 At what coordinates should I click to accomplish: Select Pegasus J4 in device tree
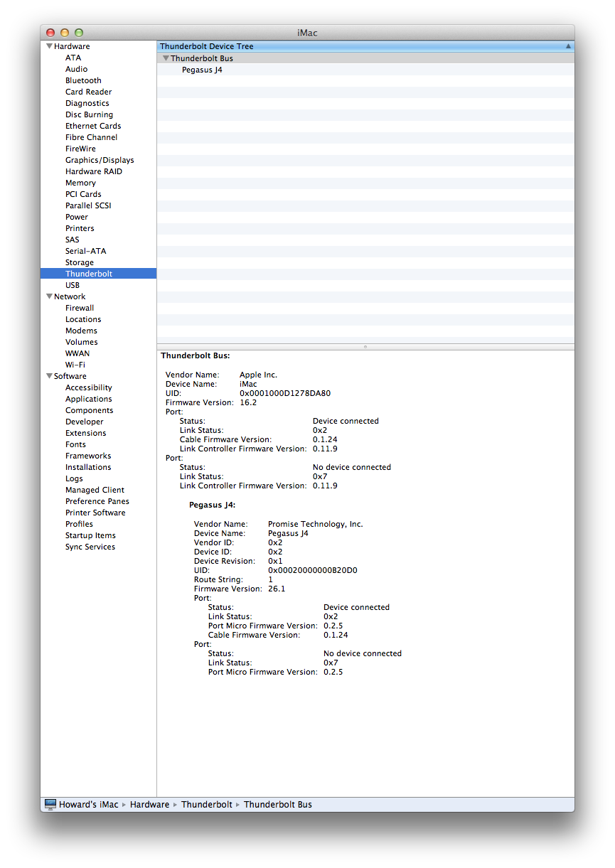click(x=202, y=70)
